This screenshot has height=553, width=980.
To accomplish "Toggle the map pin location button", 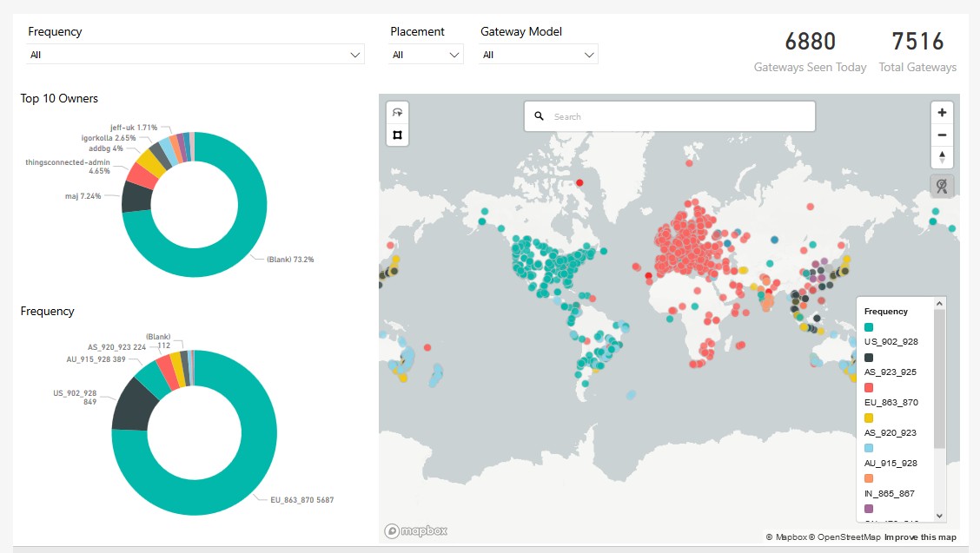I will [x=942, y=186].
